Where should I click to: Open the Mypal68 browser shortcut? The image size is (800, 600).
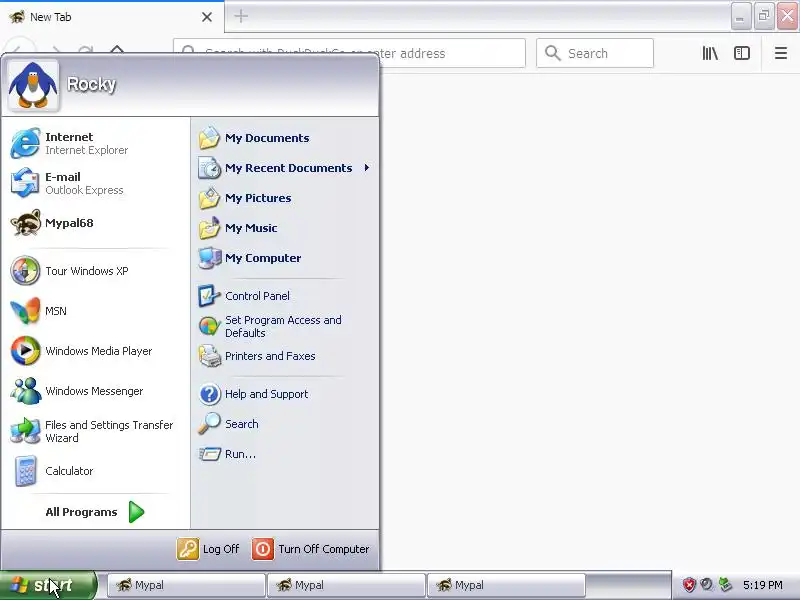click(x=95, y=223)
